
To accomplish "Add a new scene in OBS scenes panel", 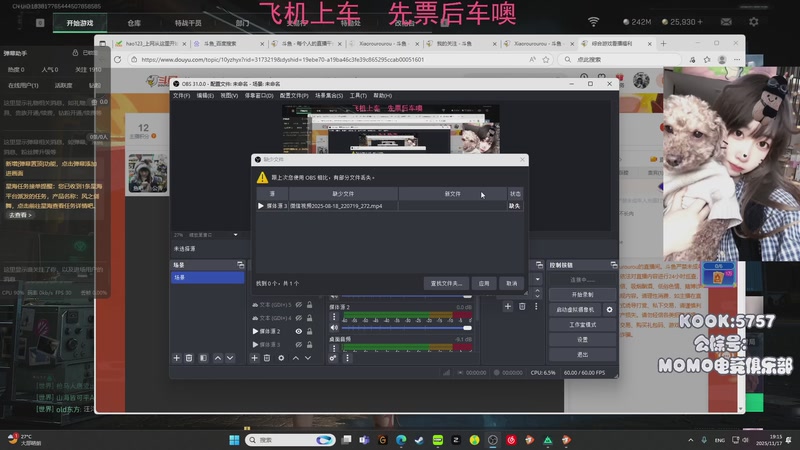I will (x=177, y=358).
